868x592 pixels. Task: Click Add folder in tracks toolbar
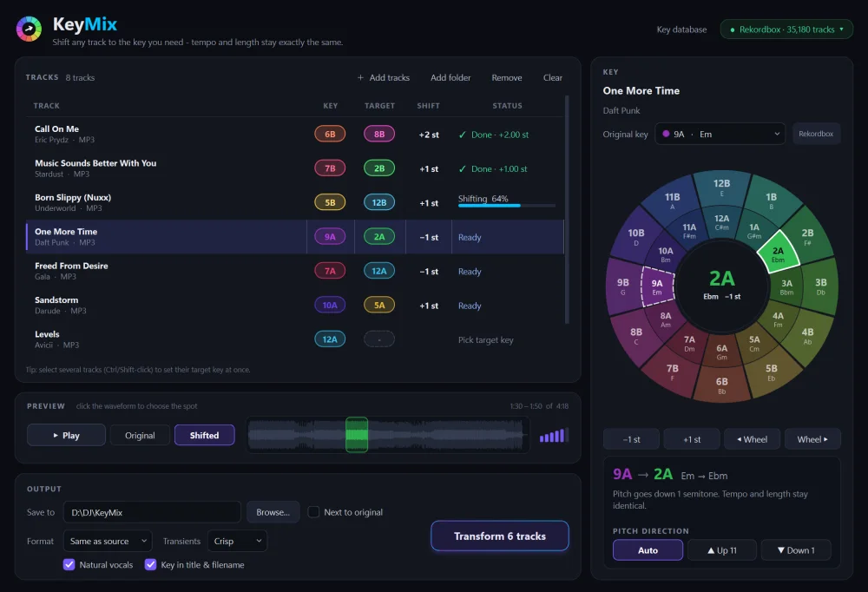pos(450,77)
